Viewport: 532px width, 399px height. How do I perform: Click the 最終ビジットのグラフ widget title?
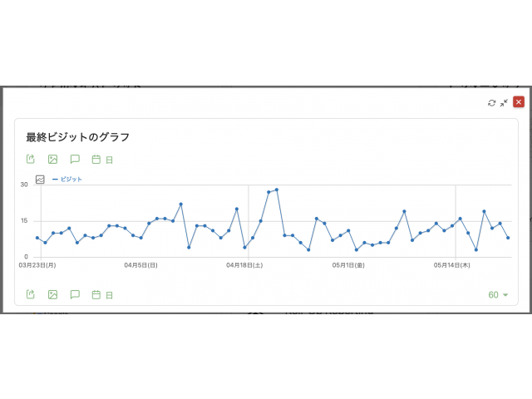point(77,137)
